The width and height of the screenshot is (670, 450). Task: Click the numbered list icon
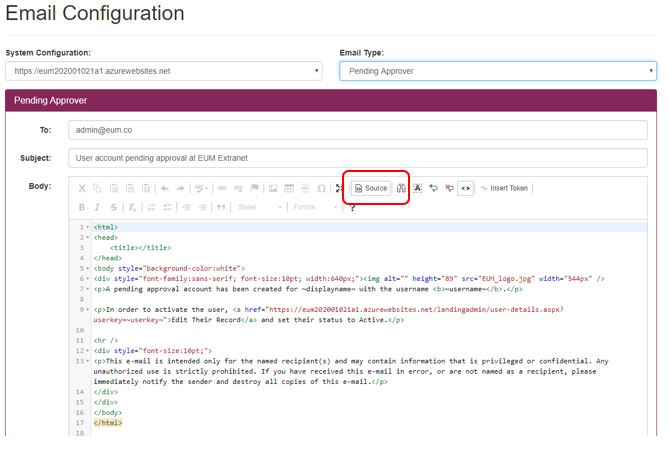[151, 207]
